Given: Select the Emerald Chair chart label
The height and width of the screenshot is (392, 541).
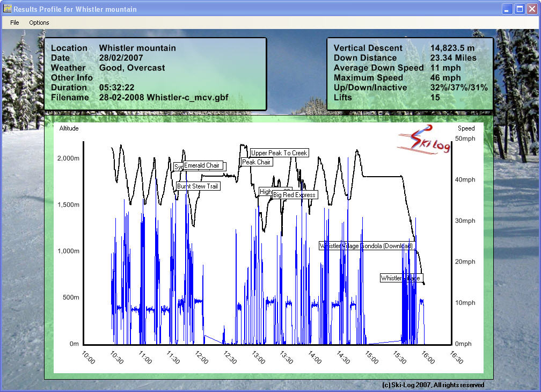Looking at the screenshot, I should 202,165.
